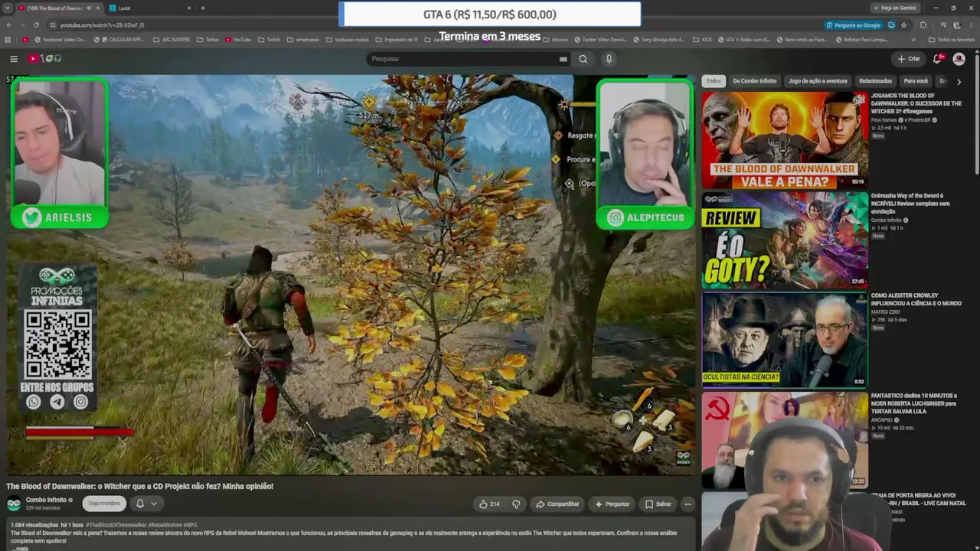Select the 'Jogo de ação e aventura' chip
The height and width of the screenshot is (551, 980).
pyautogui.click(x=818, y=81)
